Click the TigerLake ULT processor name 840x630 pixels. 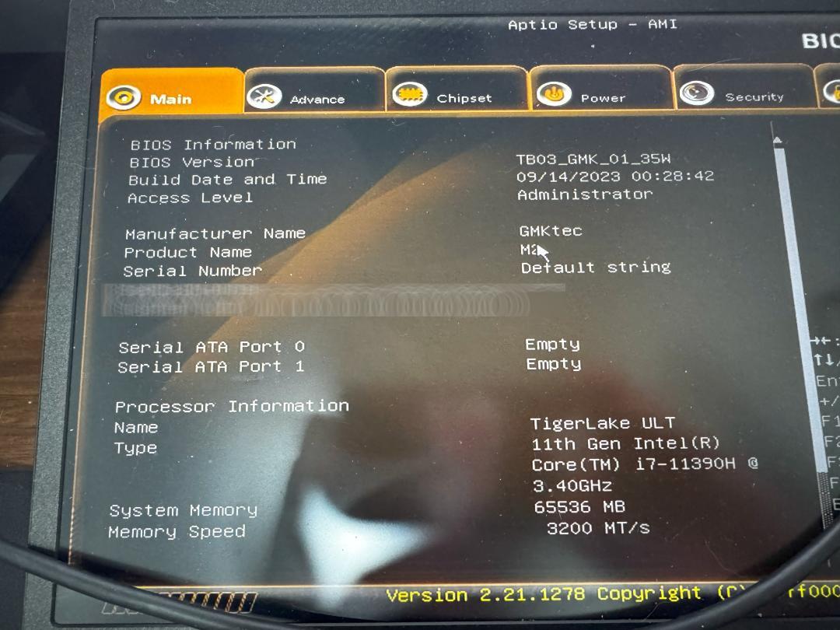click(x=603, y=423)
